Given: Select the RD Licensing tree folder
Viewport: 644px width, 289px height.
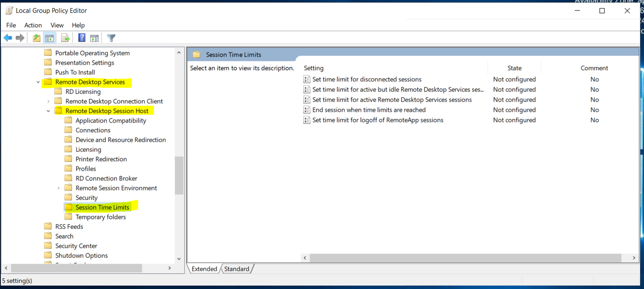Looking at the screenshot, I should click(x=83, y=92).
